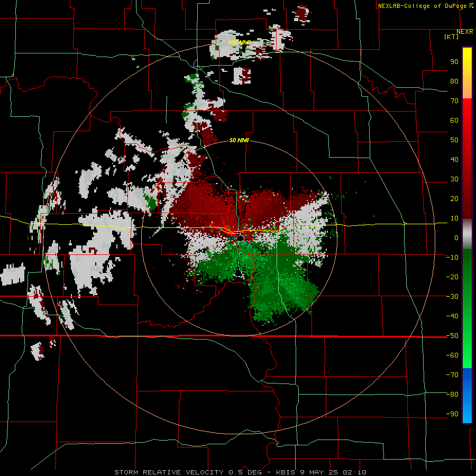Screen dimensions: 476x476
Task: Select the -20 value on the velocity scale
Action: (452, 277)
